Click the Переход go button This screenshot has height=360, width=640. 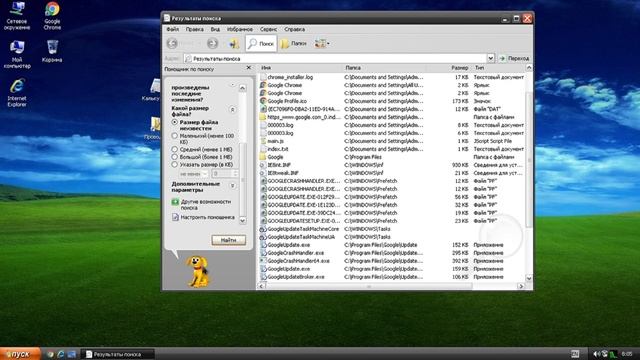[514, 58]
